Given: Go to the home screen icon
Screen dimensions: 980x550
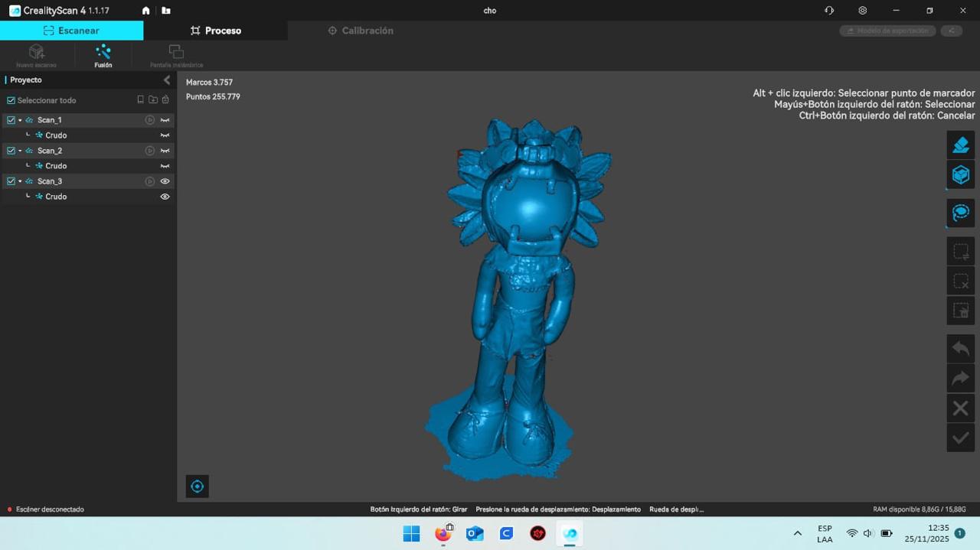Looking at the screenshot, I should click(x=146, y=11).
